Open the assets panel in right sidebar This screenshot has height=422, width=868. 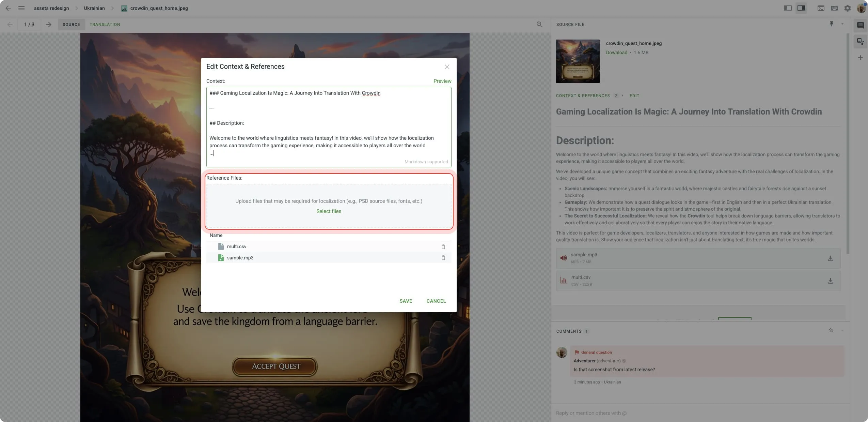pyautogui.click(x=860, y=42)
